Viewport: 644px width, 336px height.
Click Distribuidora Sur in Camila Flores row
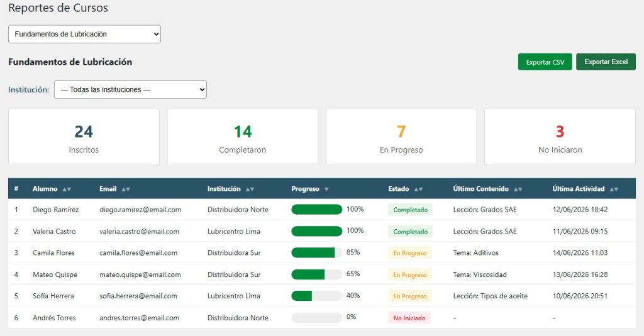(x=234, y=252)
